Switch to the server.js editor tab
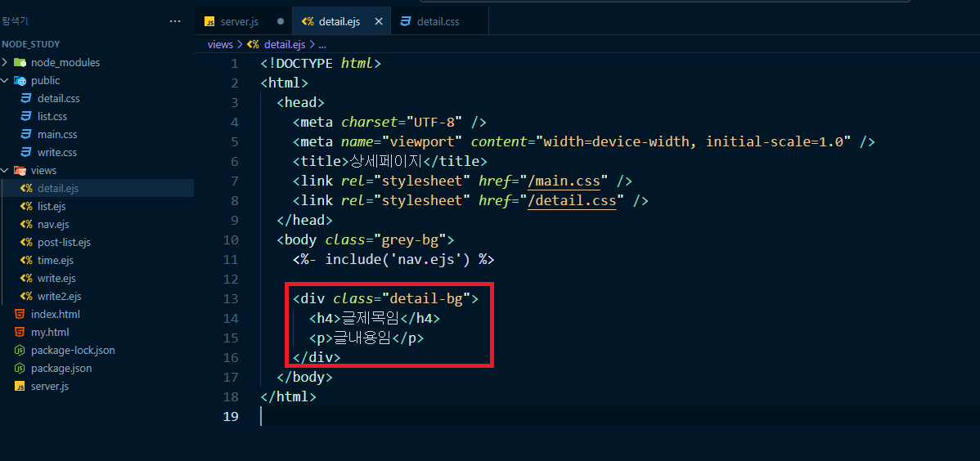The height and width of the screenshot is (461, 980). [x=244, y=22]
